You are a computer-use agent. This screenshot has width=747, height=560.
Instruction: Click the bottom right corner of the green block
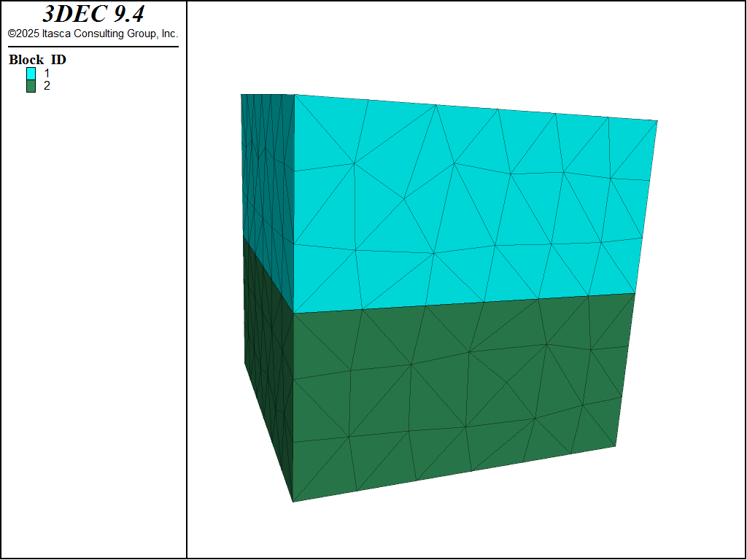click(616, 446)
